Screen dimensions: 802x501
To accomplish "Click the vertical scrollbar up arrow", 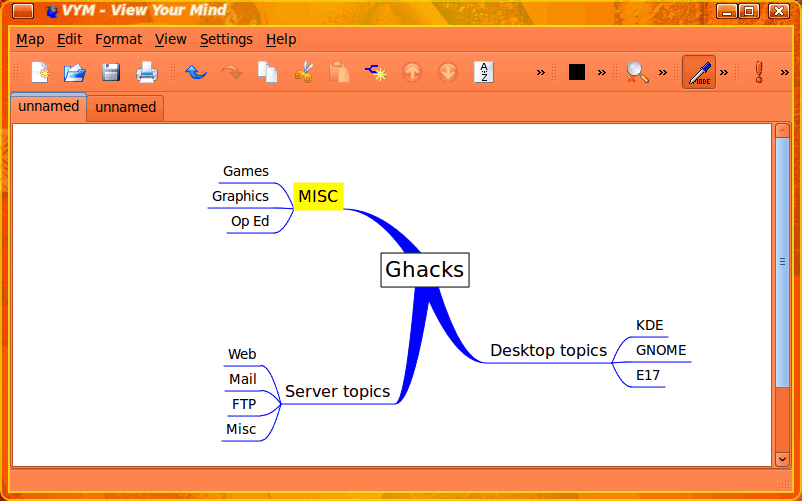I will point(782,131).
